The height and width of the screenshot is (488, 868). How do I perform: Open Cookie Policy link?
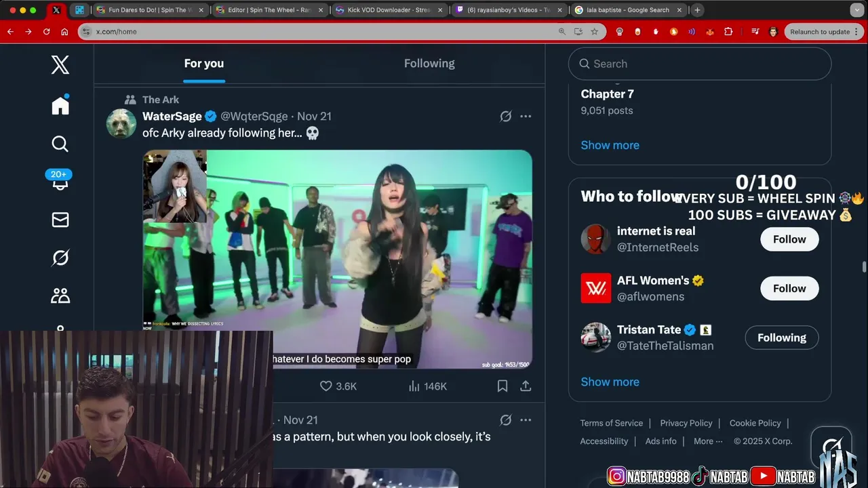755,423
